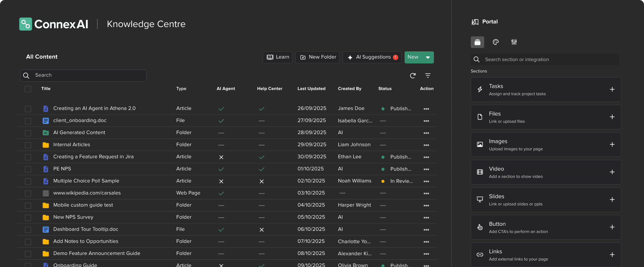
Task: Open actions menu for Multiple Choice Poll Sample
Action: [x=426, y=181]
